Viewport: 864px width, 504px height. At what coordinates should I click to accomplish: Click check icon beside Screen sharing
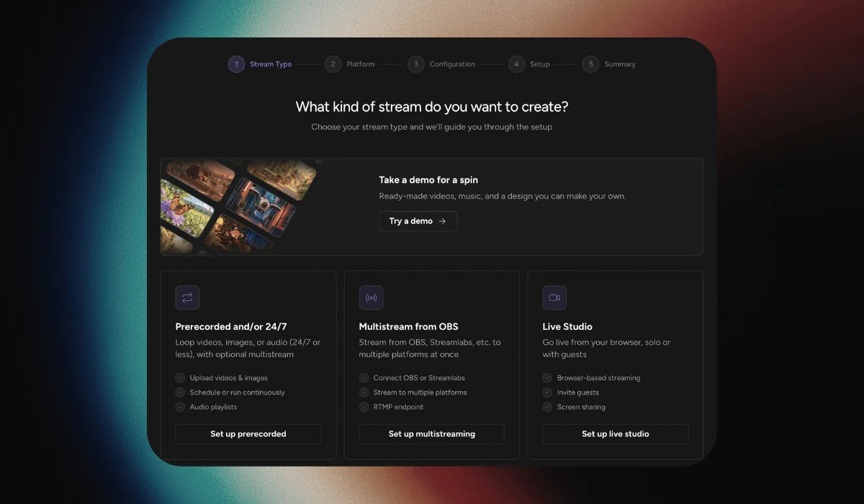tap(548, 407)
